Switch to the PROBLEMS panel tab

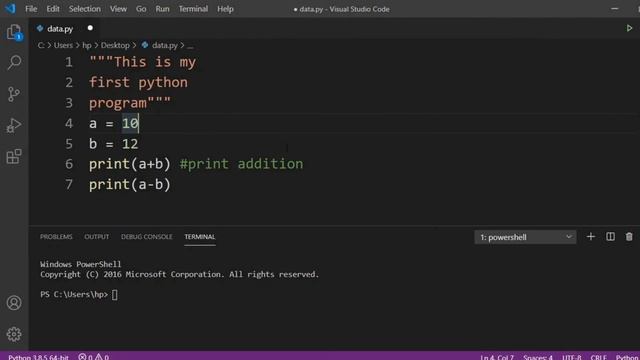click(x=56, y=237)
